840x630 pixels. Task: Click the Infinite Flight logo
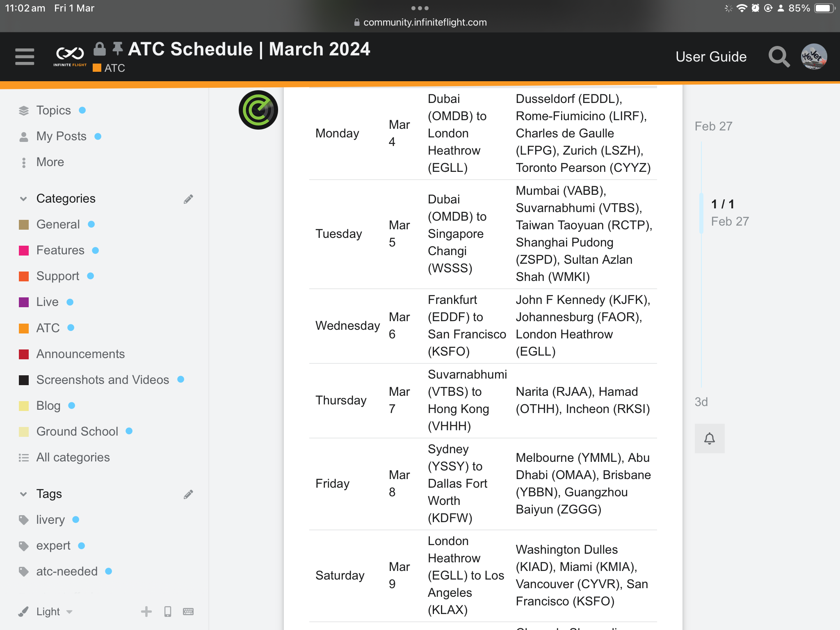[70, 56]
